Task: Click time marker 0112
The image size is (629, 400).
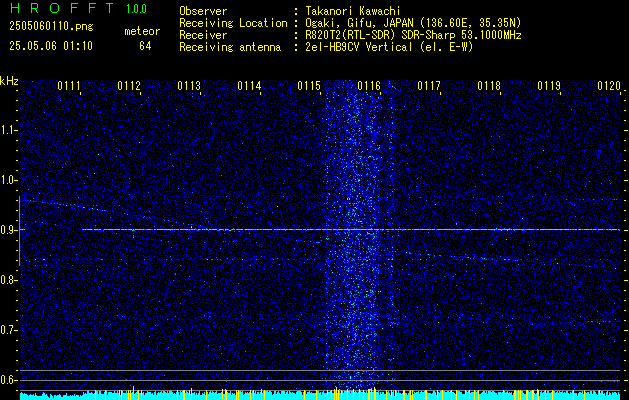Action: pos(129,86)
